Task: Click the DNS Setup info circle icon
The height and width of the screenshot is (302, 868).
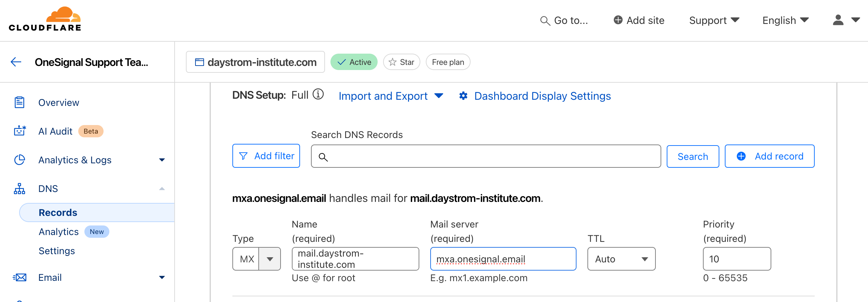Action: [x=318, y=94]
